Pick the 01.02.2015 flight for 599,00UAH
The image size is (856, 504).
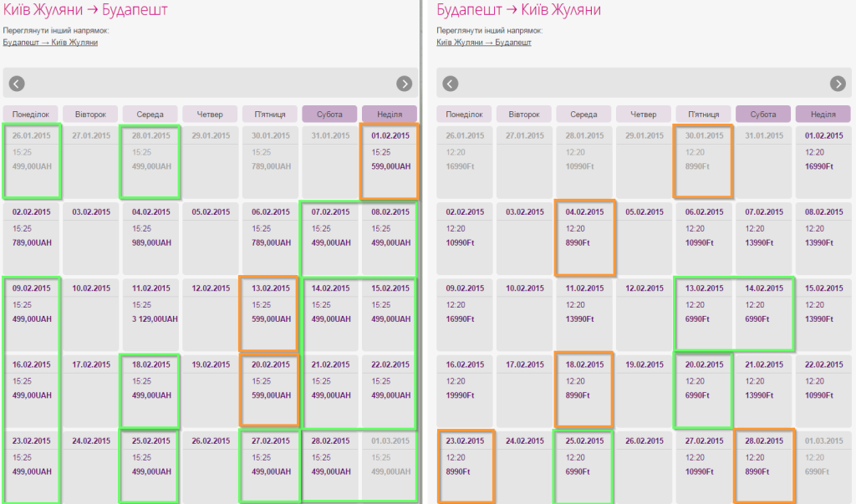[390, 161]
